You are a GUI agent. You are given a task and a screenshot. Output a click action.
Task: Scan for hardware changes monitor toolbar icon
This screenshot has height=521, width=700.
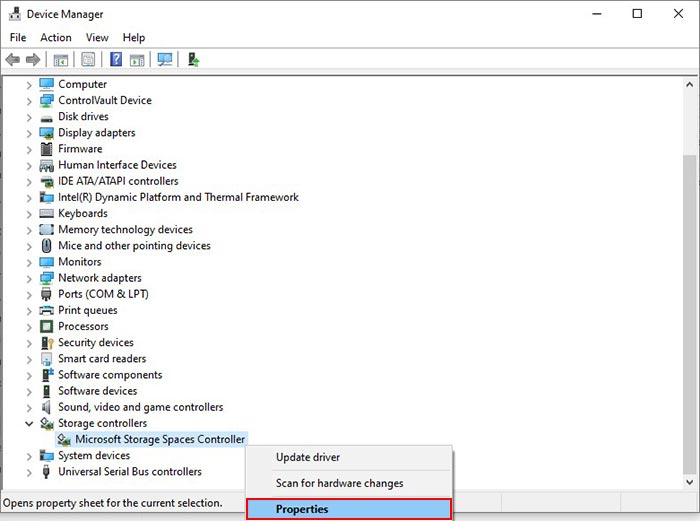[x=165, y=59]
